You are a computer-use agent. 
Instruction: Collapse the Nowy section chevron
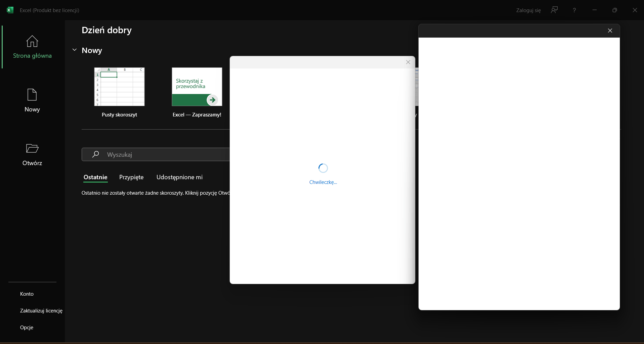pyautogui.click(x=75, y=50)
